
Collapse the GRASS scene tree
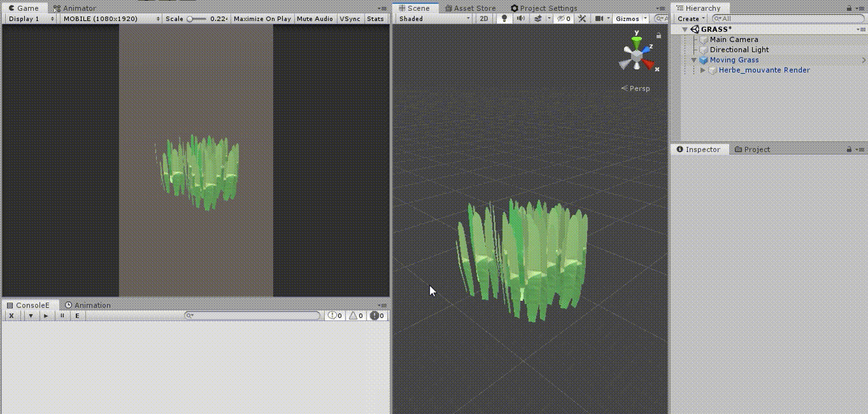tap(684, 29)
